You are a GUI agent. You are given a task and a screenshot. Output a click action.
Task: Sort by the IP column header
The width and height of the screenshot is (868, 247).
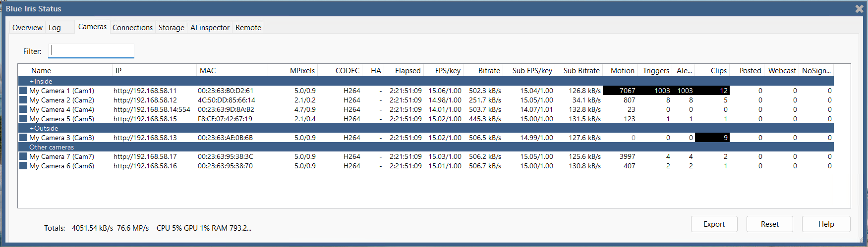(x=154, y=71)
